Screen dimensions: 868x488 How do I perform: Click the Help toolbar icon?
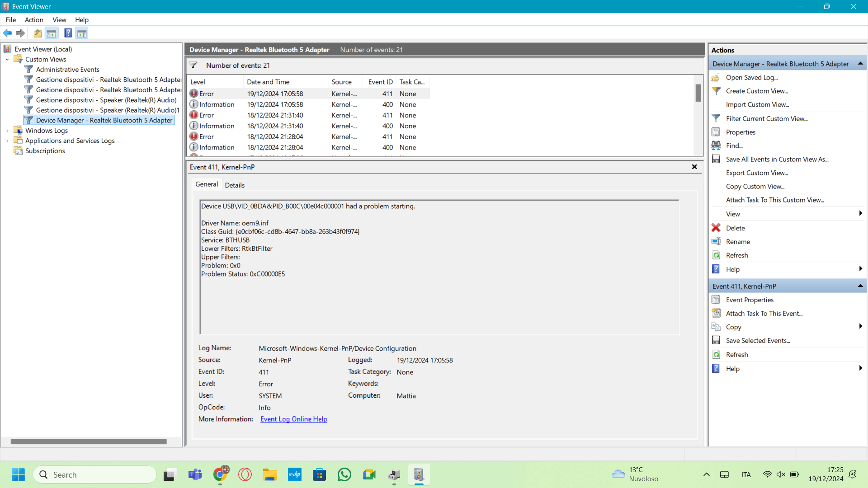pyautogui.click(x=68, y=33)
